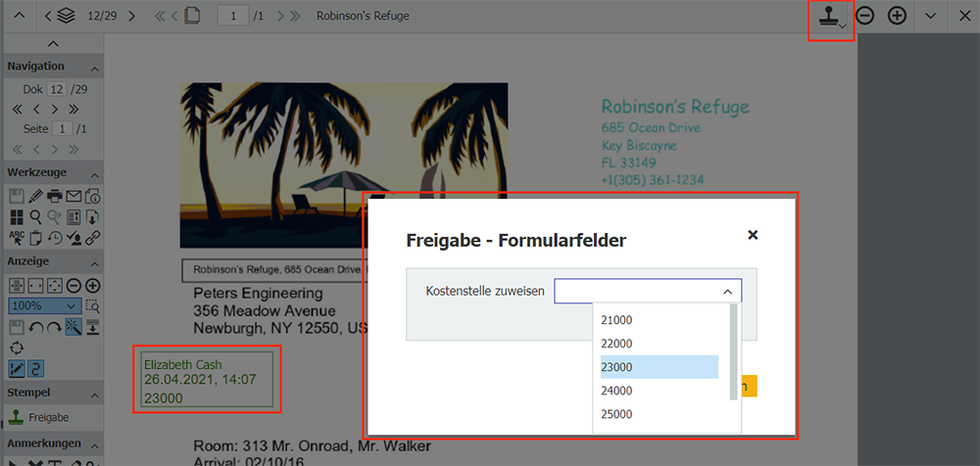
Task: Click the email envelope icon in Werkzeuge
Action: (73, 197)
